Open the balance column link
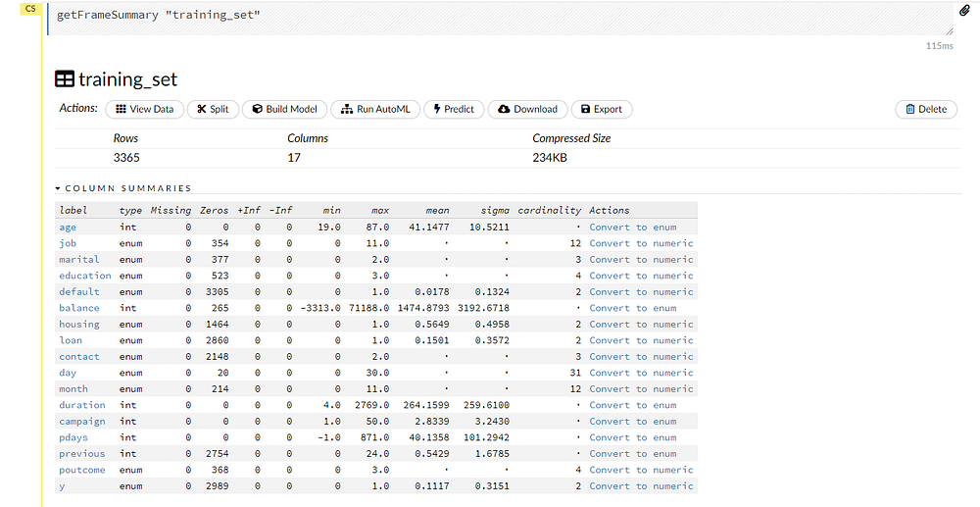 coord(78,308)
